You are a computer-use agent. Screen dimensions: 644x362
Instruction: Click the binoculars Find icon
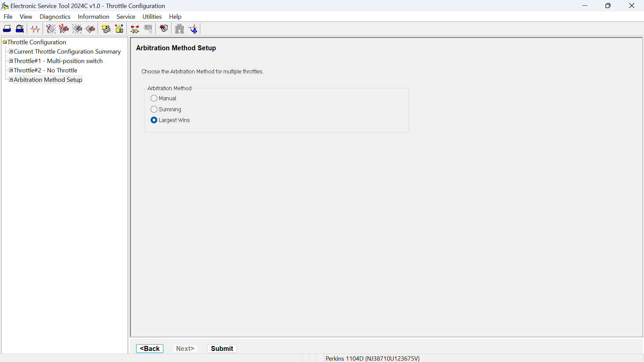click(x=179, y=29)
